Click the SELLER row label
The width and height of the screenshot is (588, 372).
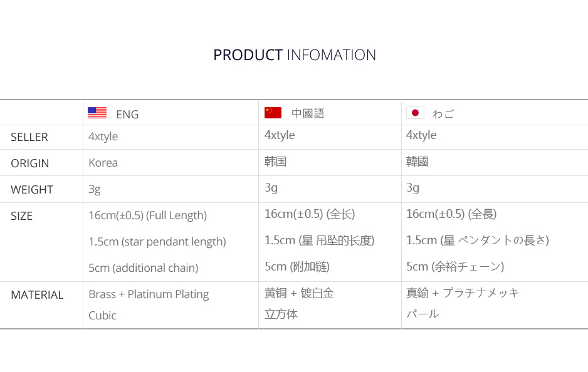click(x=29, y=137)
